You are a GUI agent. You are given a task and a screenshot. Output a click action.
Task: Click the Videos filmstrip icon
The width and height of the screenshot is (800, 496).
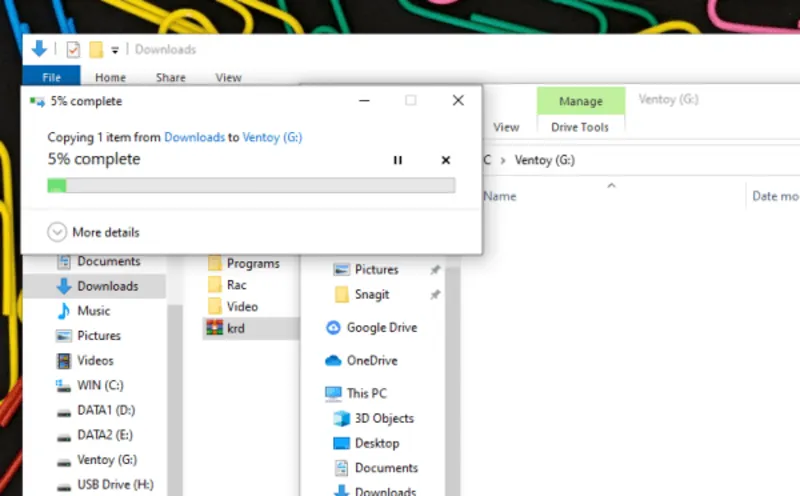pyautogui.click(x=64, y=361)
